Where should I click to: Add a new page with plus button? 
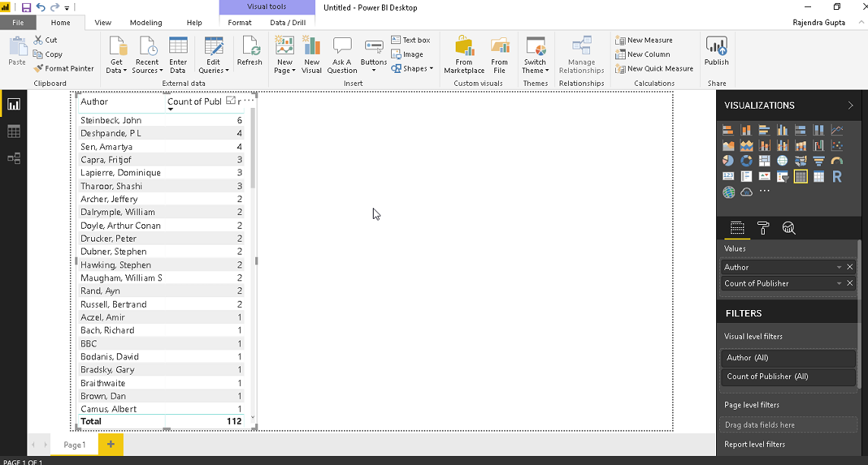111,444
